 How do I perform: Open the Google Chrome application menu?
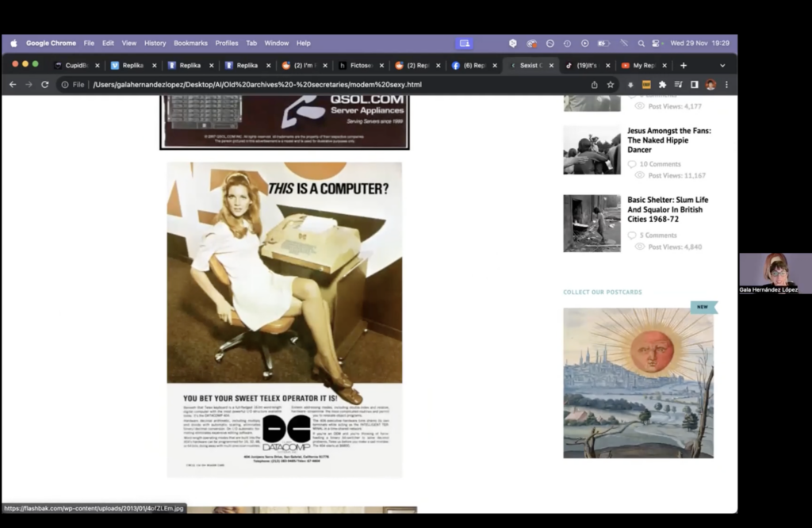coord(52,44)
